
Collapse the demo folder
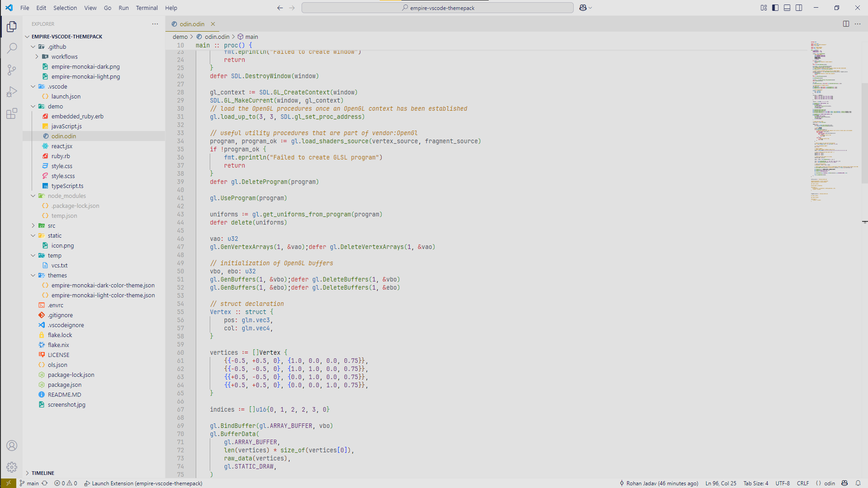(55, 106)
